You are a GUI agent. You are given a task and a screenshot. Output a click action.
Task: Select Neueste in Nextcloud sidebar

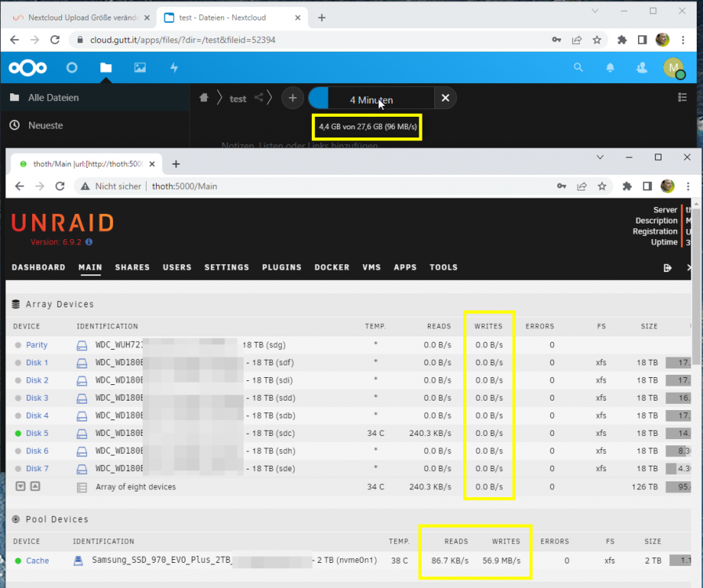95,125
